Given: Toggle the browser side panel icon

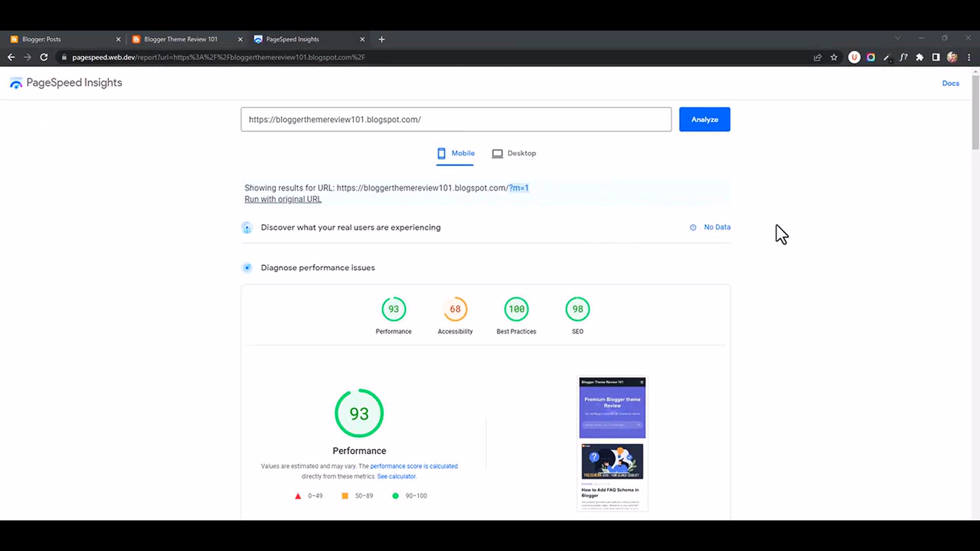Looking at the screenshot, I should (x=936, y=57).
